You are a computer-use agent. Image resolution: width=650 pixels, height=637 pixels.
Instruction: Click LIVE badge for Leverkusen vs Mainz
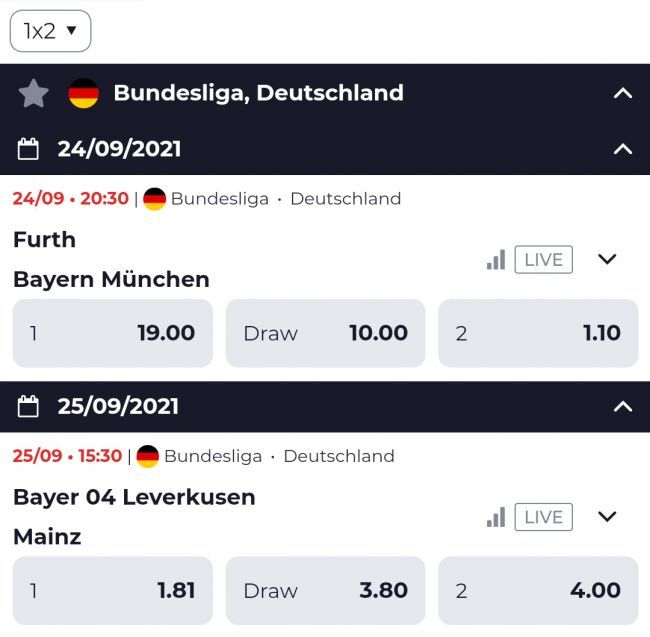tap(543, 517)
